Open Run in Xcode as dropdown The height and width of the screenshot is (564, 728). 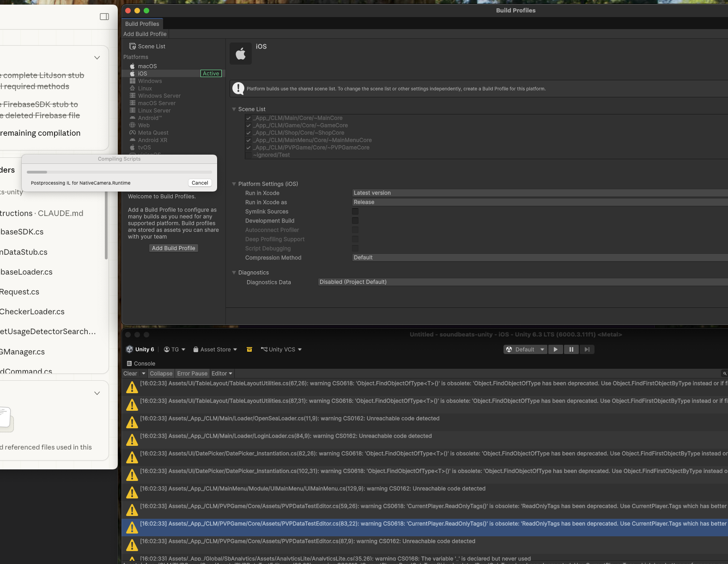pyautogui.click(x=540, y=202)
